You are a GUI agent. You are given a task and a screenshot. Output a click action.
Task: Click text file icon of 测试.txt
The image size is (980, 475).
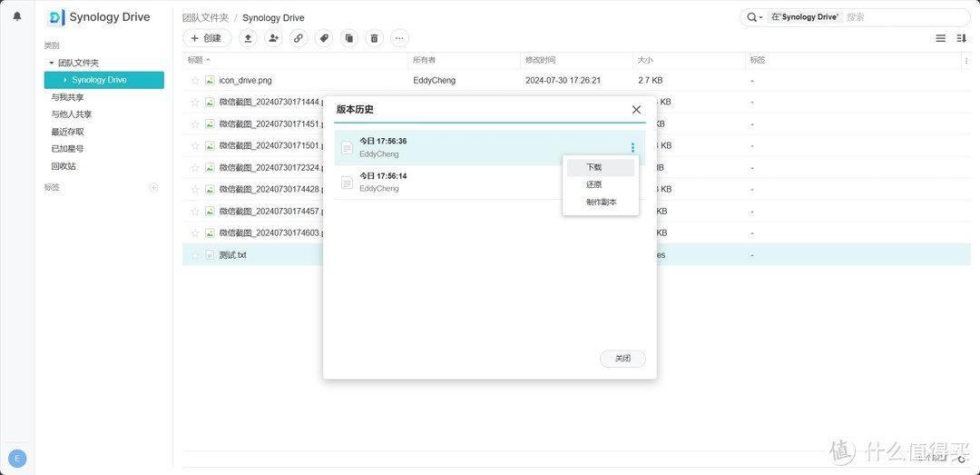(210, 254)
